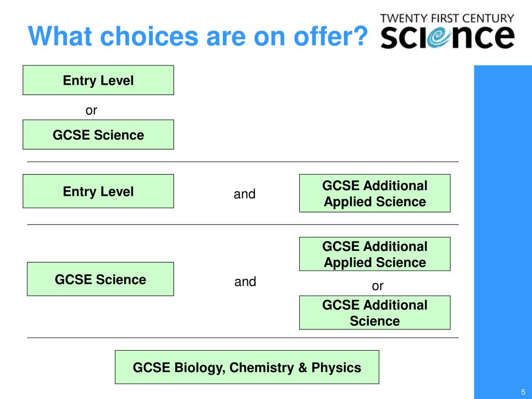The height and width of the screenshot is (399, 532).
Task: Select the GCSE Science box below the first 'or'
Action: (98, 135)
